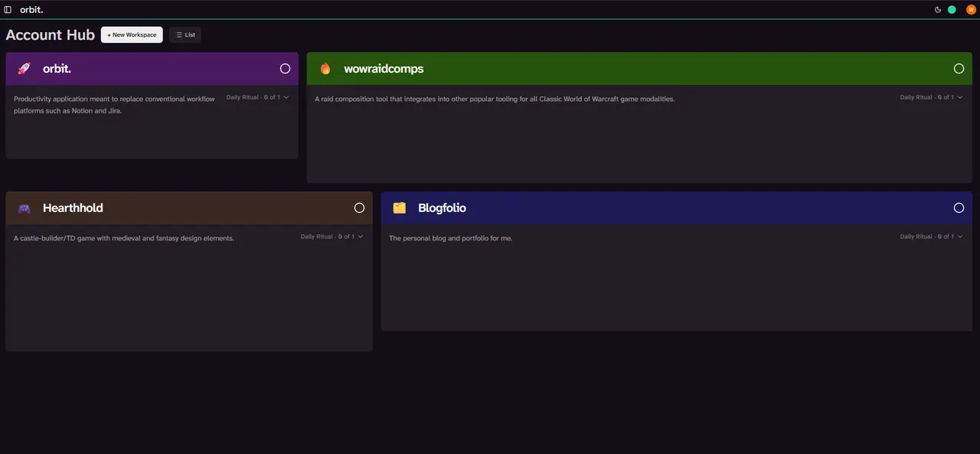Toggle the sidebar panel icon

8,10
